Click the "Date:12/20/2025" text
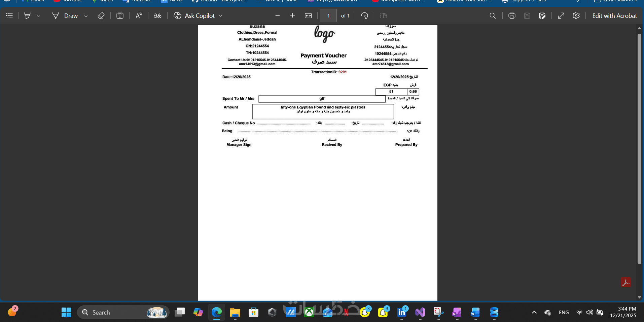 (x=236, y=77)
